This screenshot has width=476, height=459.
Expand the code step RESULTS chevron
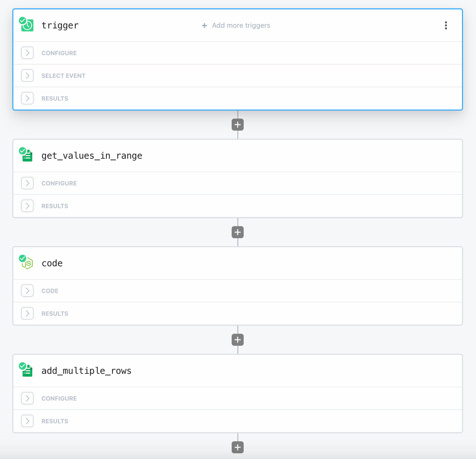click(x=27, y=313)
